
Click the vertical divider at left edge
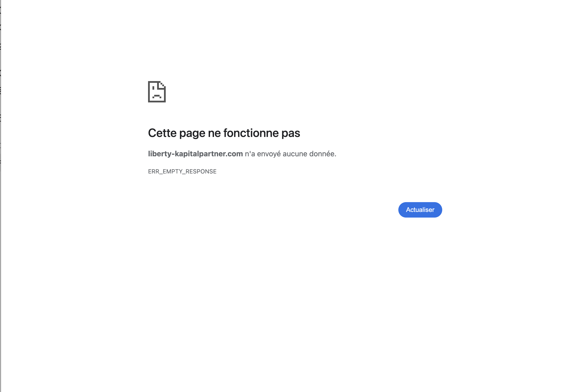coord(1,196)
